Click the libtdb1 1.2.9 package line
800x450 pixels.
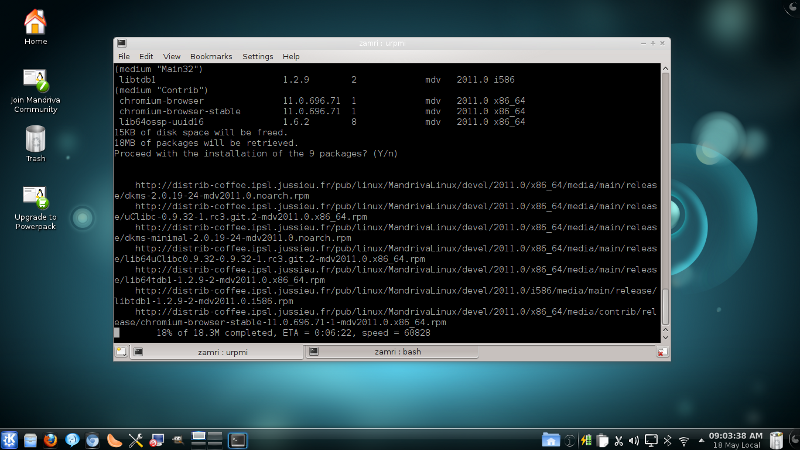click(316, 80)
